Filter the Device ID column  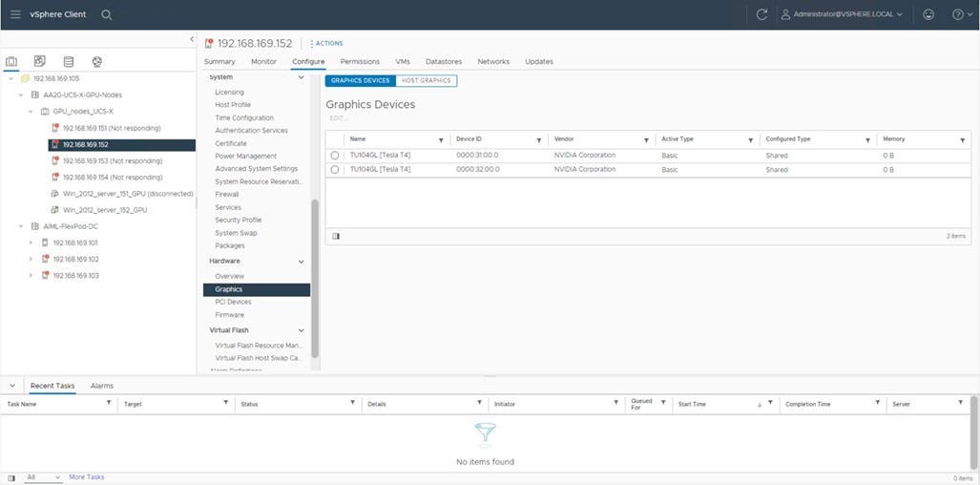(539, 140)
